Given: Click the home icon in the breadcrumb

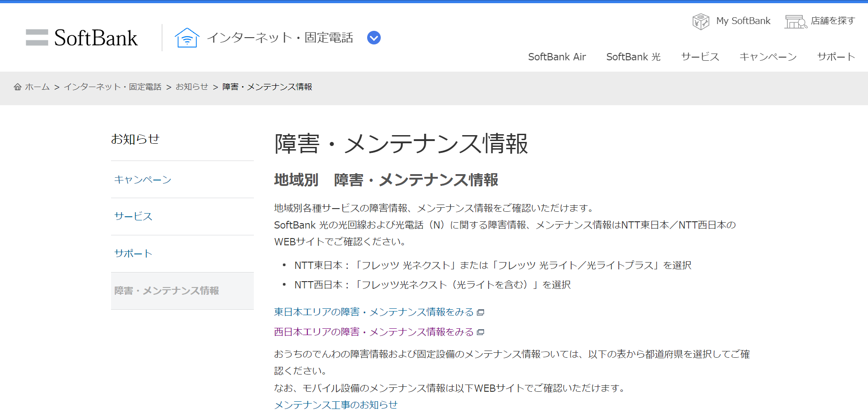Looking at the screenshot, I should tap(18, 87).
